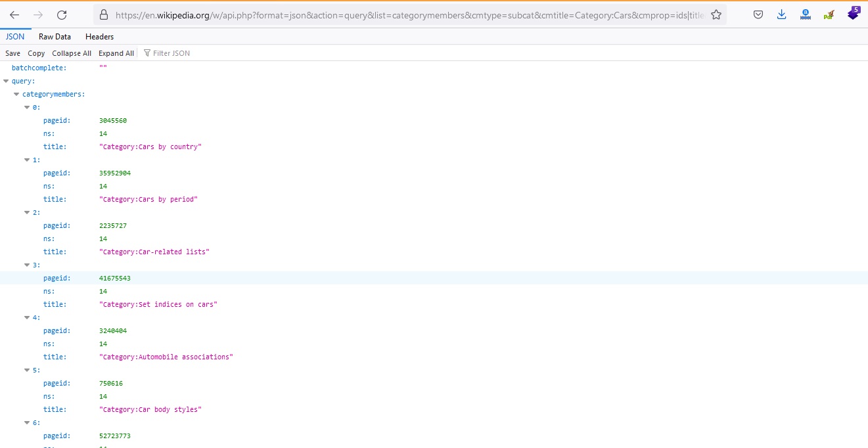Screen dimensions: 868x448
Task: Open the Headers tab
Action: 99,37
